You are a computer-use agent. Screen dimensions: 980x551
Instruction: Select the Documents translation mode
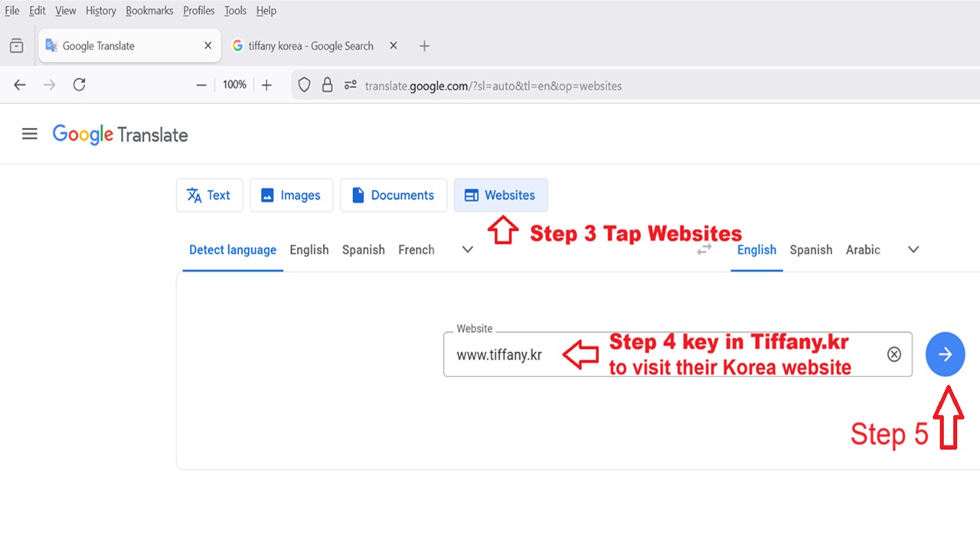point(393,195)
